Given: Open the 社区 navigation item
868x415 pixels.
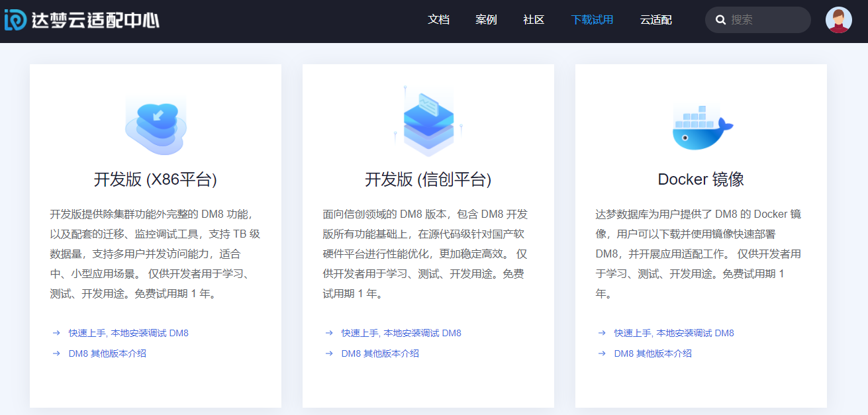Looking at the screenshot, I should 534,20.
